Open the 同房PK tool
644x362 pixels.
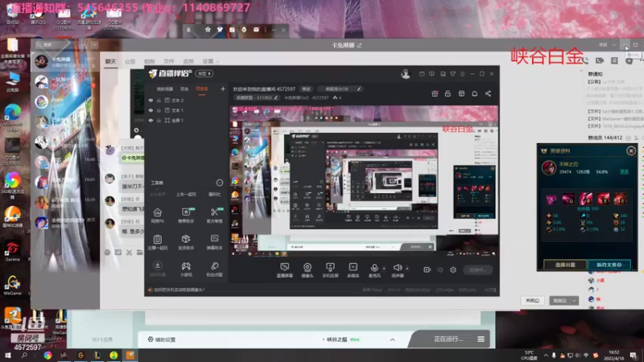coord(158,215)
